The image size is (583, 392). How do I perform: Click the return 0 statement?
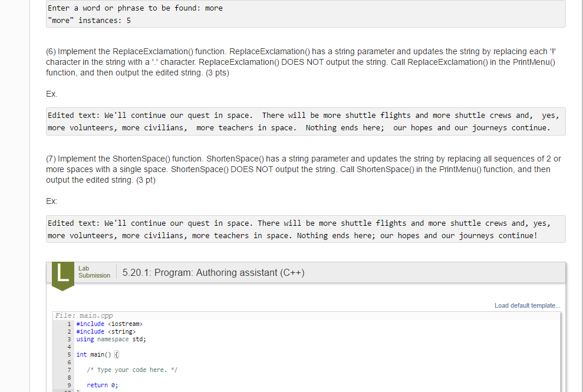point(103,385)
